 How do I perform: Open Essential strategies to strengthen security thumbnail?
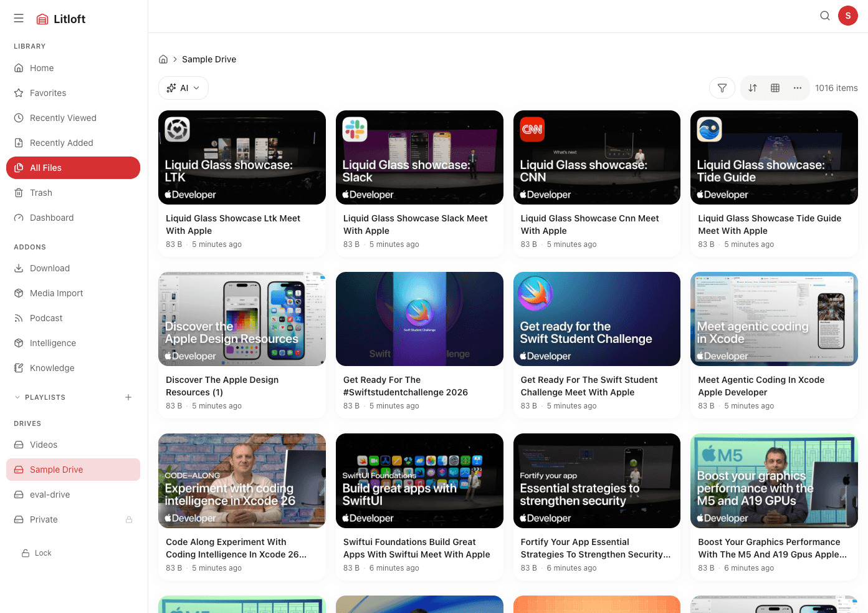pyautogui.click(x=597, y=481)
